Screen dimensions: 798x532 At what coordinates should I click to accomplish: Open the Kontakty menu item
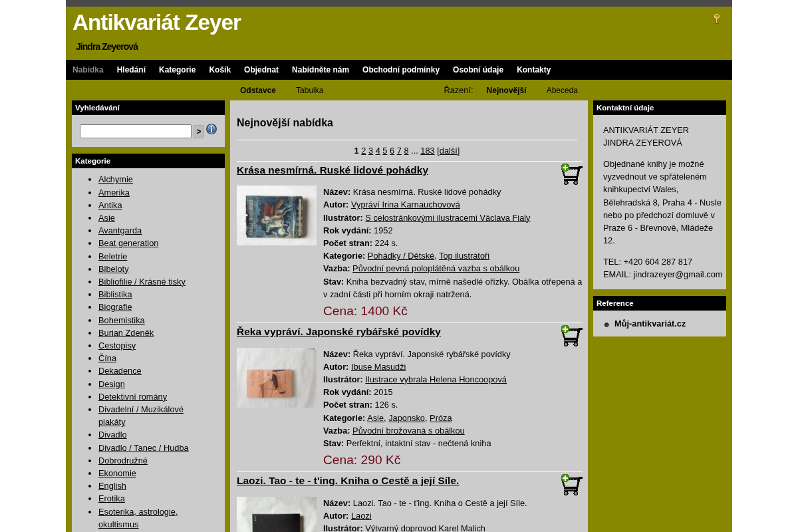coord(534,70)
